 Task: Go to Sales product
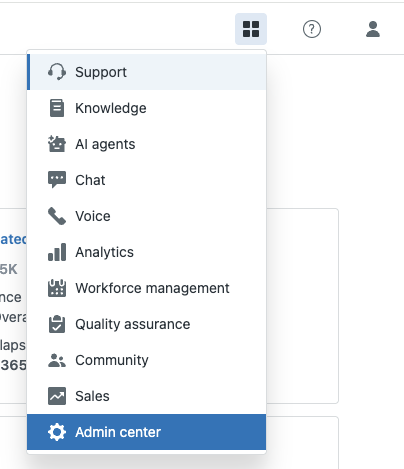(147, 396)
